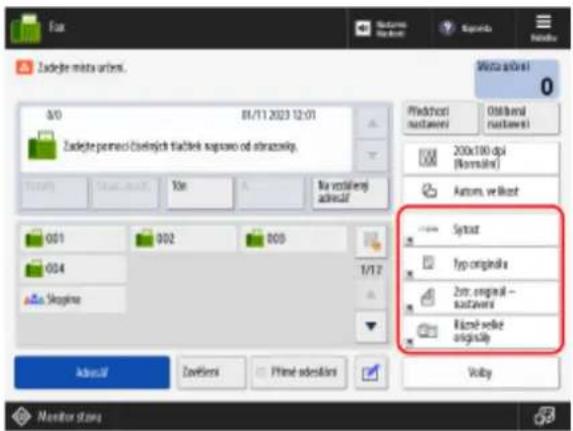Open the volume settings speaker icon
This screenshot has height=431, width=573.
tap(363, 28)
